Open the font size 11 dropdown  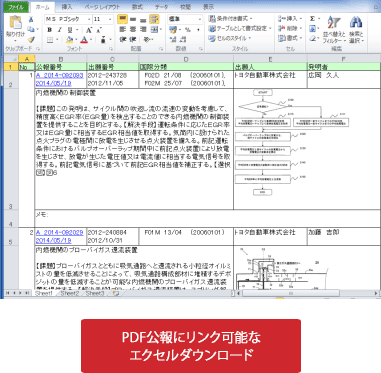pos(110,19)
